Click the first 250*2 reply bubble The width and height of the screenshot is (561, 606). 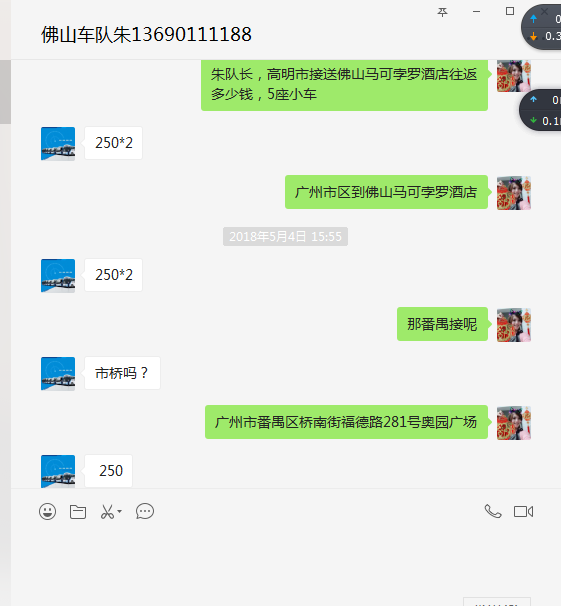coord(114,143)
